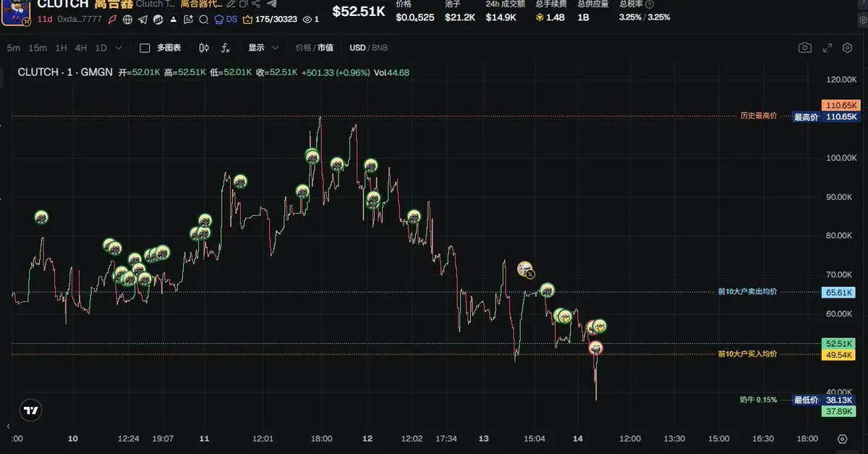Click the 历史最高价 line at 110.65K
This screenshot has width=868, height=454.
tap(758, 116)
